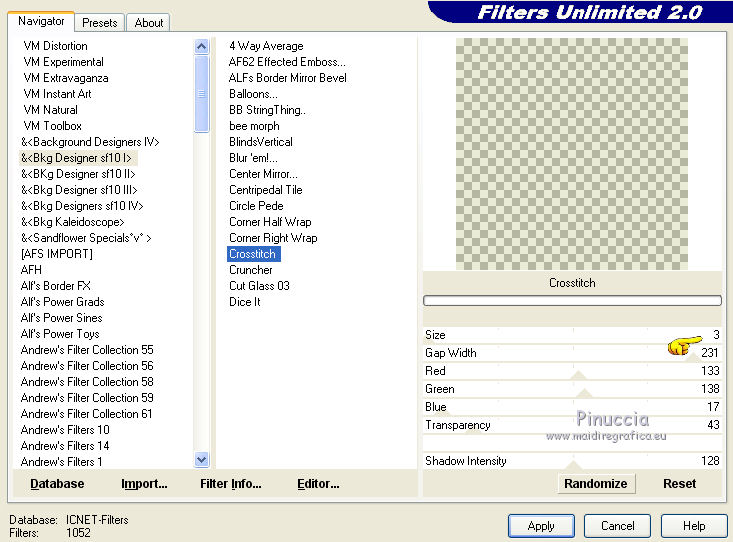
Task: Select &<Bkg Designer sf10 III> category
Action: pyautogui.click(x=79, y=190)
